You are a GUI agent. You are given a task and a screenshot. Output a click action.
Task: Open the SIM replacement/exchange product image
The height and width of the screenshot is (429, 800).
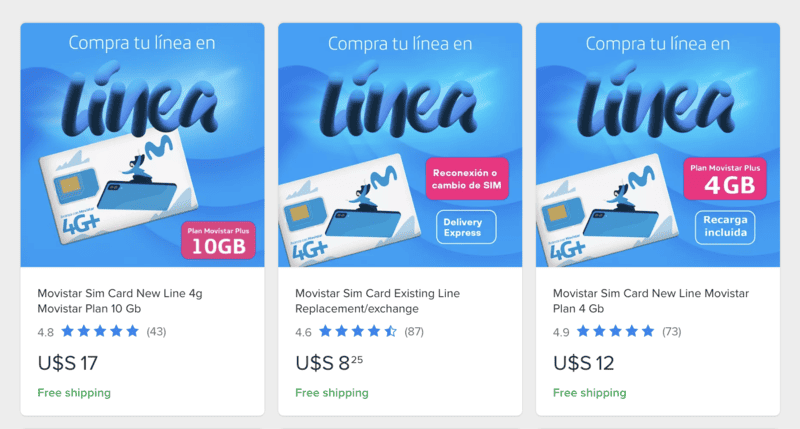point(400,145)
